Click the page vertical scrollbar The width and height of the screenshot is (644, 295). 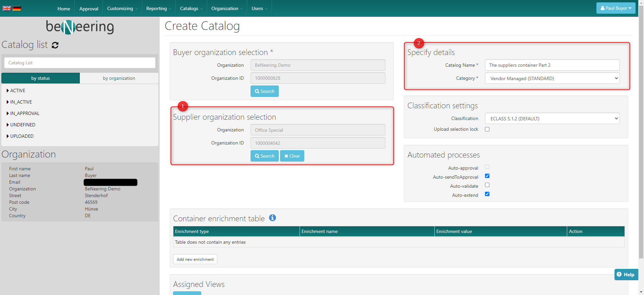pos(641,134)
